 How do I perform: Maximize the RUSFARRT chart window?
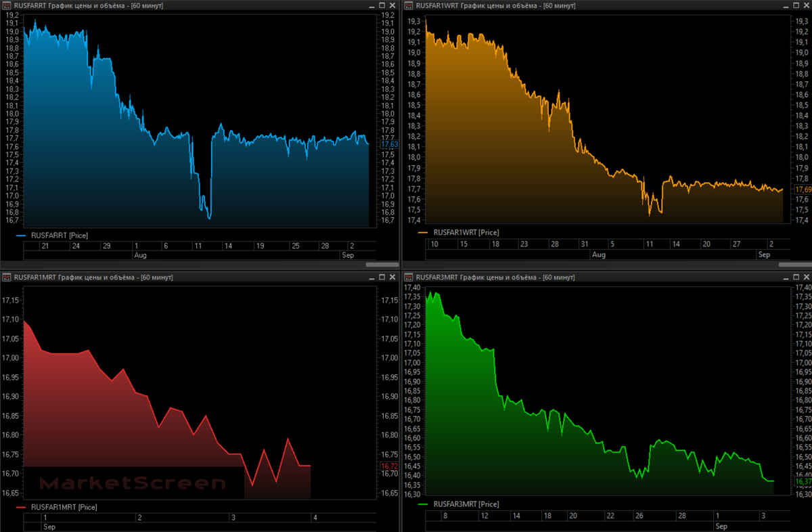382,5
